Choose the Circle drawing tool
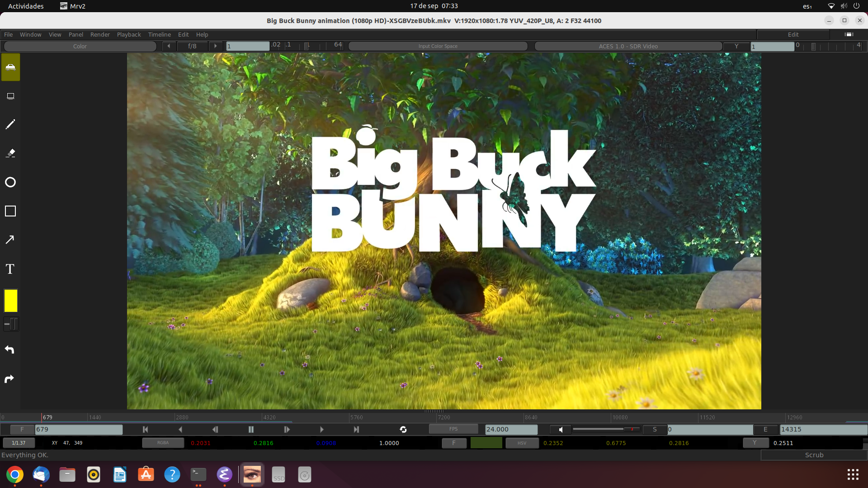The width and height of the screenshot is (868, 488). 10,182
